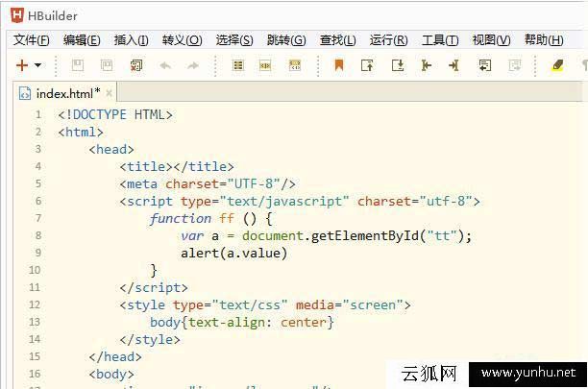Screen dimensions: 588x389
Task: Click getElementById on line 8
Action: [365, 235]
